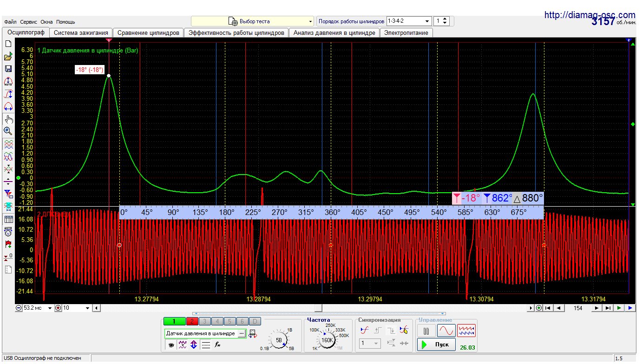Toggle channel 3 button

204,321
